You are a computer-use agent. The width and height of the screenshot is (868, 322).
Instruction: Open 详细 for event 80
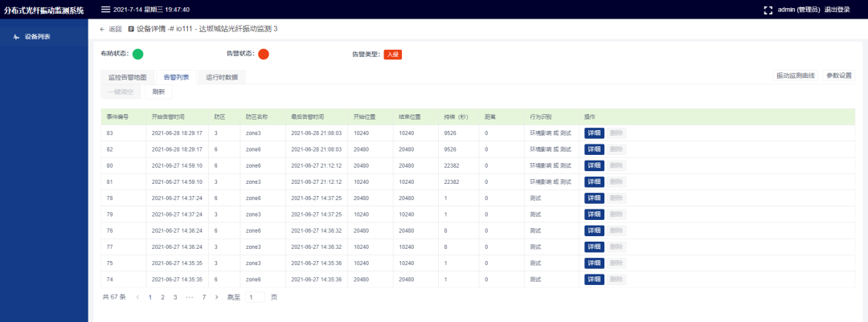coord(594,165)
